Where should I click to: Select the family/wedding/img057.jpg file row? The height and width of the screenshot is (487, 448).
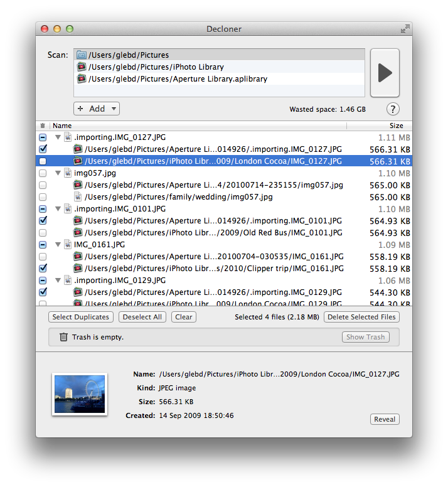[x=224, y=197]
